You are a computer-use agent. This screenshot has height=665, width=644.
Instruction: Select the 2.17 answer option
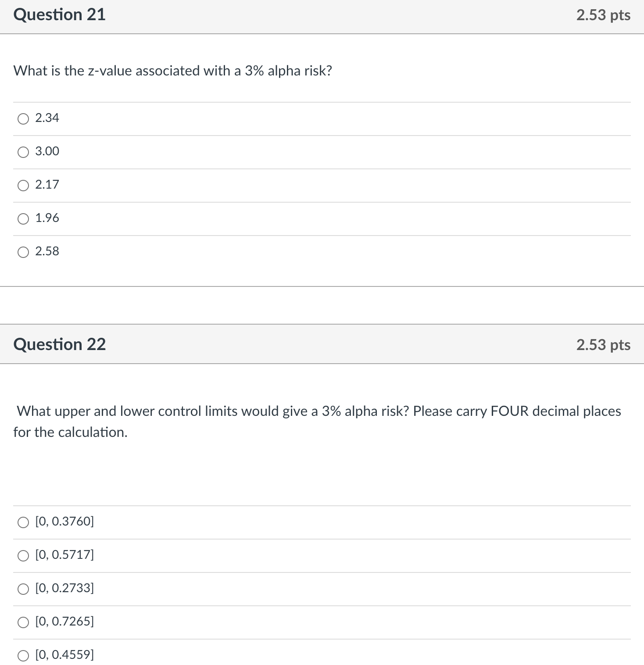point(23,185)
